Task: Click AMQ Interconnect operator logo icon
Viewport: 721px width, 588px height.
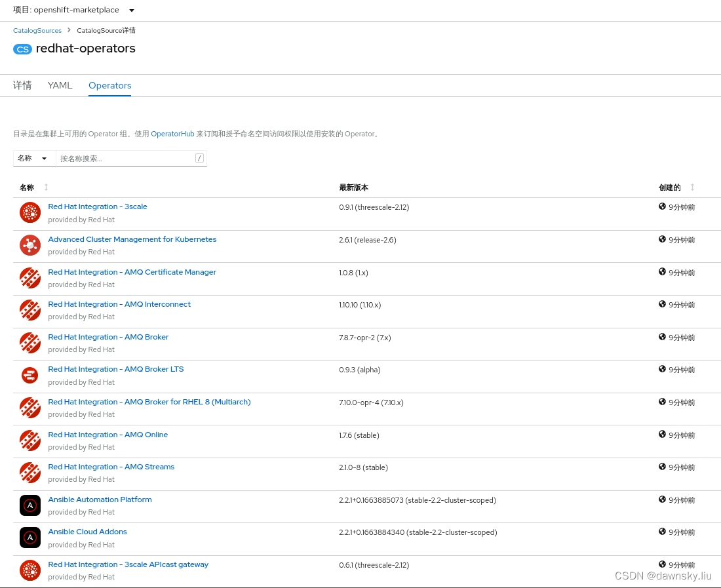Action: click(x=30, y=310)
